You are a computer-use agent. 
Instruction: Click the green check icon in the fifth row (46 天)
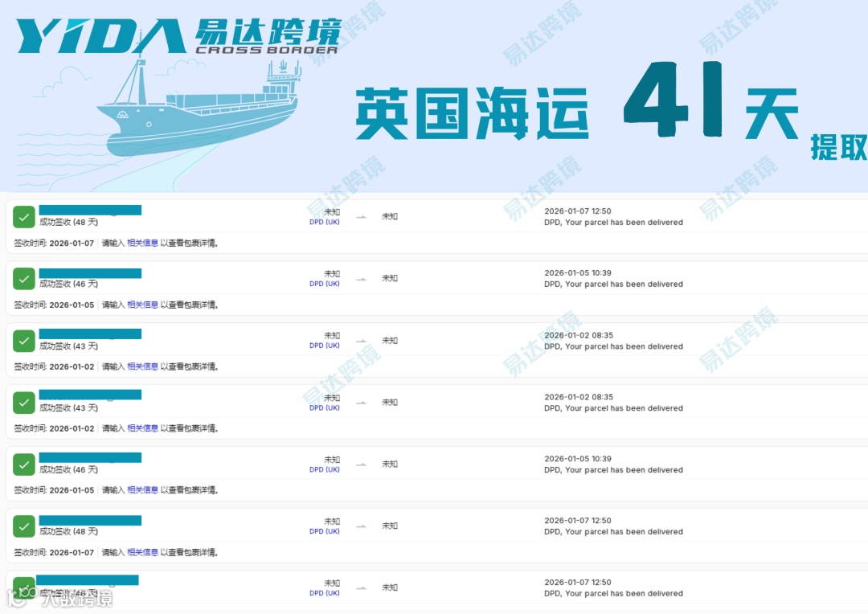click(24, 465)
